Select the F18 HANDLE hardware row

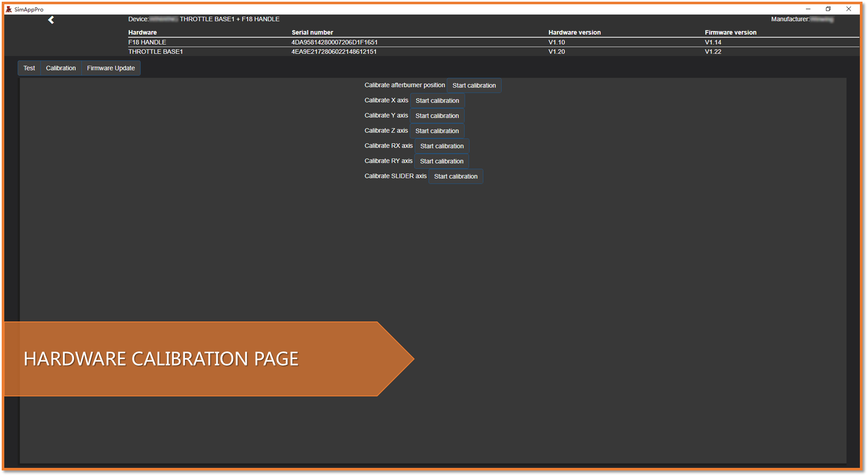point(147,42)
